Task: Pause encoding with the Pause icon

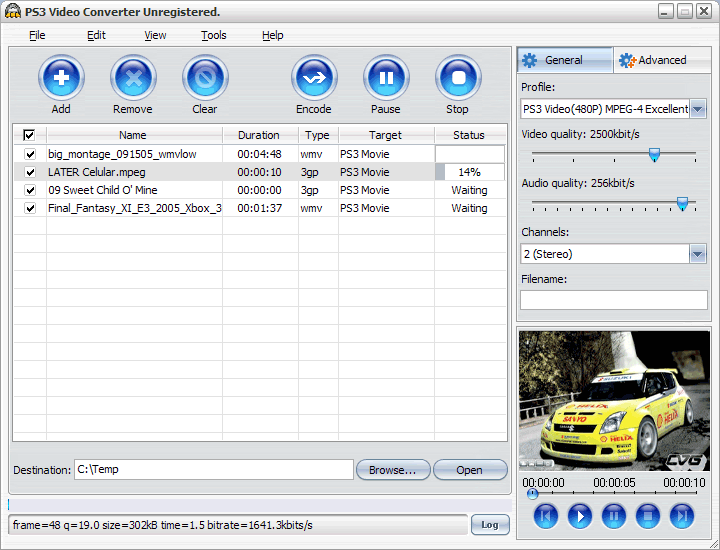Action: (386, 78)
